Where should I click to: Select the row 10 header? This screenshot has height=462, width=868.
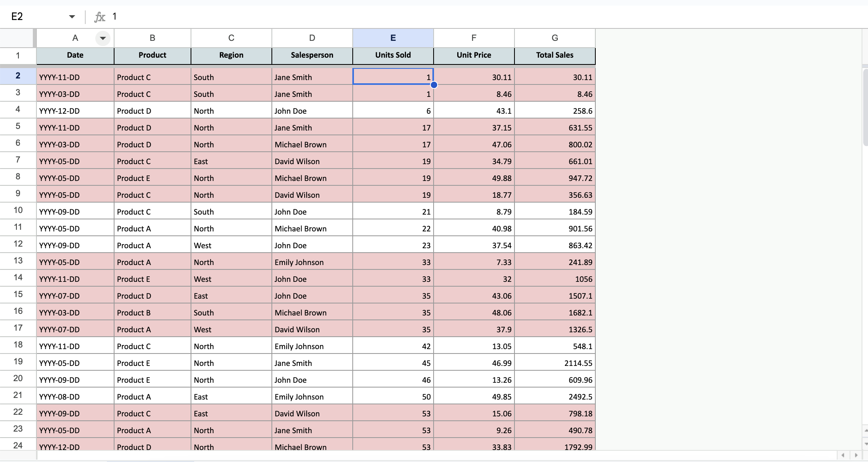[x=18, y=211]
